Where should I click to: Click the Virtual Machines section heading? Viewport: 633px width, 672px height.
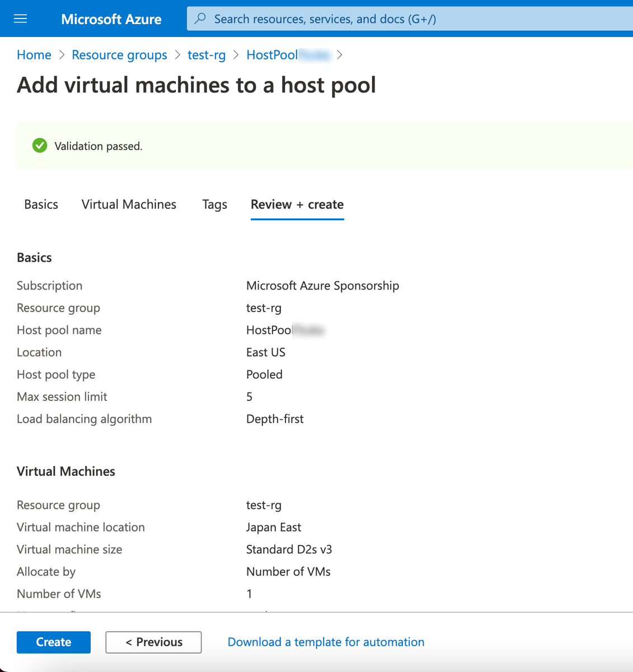tap(66, 472)
